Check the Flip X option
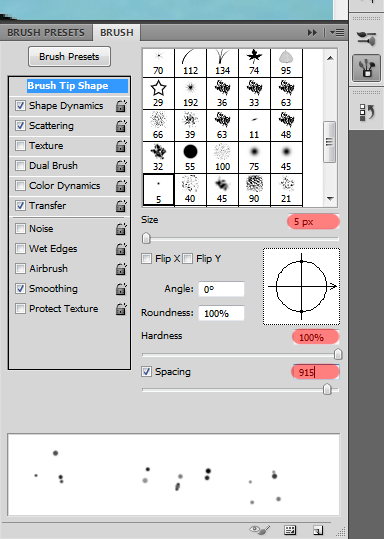 tap(146, 258)
